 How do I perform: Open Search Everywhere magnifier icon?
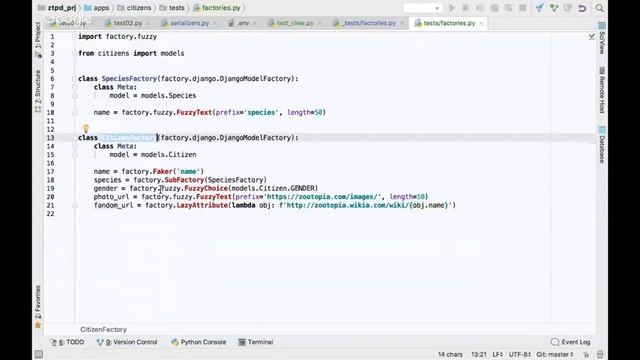coord(599,8)
